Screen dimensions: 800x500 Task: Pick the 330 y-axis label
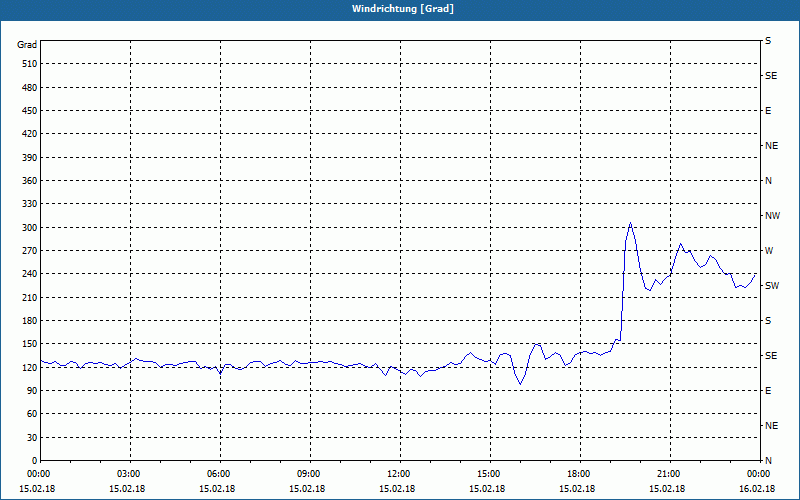[x=30, y=204]
